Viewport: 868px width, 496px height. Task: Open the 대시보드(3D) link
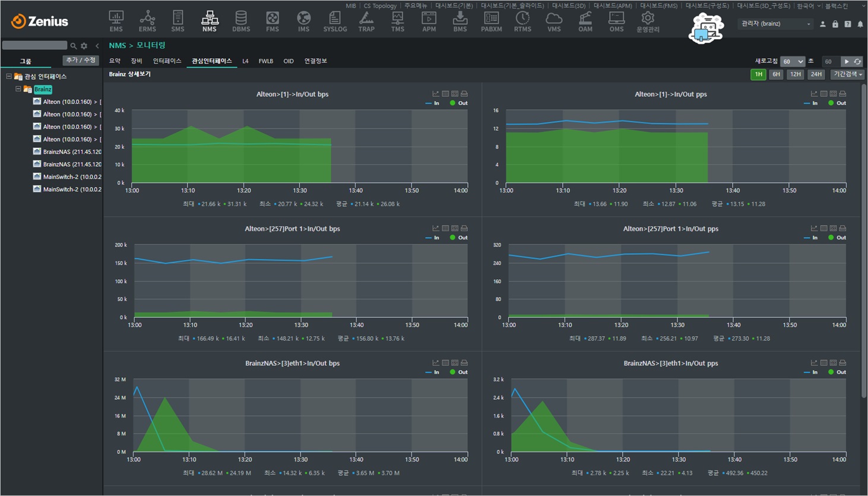(x=569, y=6)
